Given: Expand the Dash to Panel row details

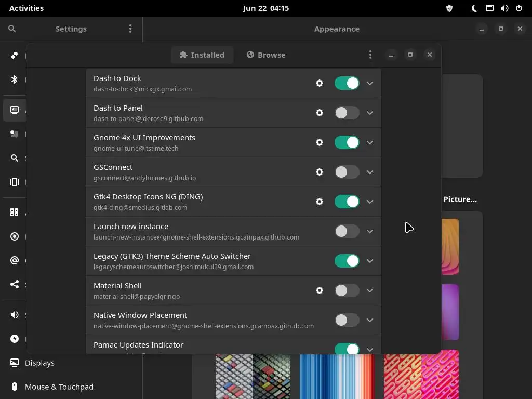Looking at the screenshot, I should pos(370,113).
